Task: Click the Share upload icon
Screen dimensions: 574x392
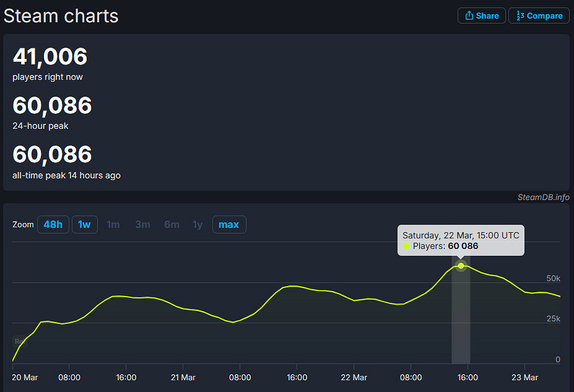Action: click(469, 15)
